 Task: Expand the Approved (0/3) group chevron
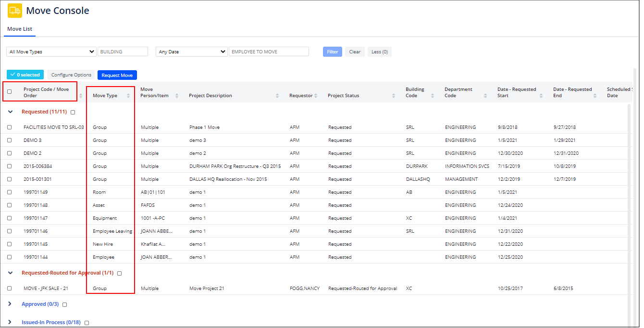coord(11,304)
